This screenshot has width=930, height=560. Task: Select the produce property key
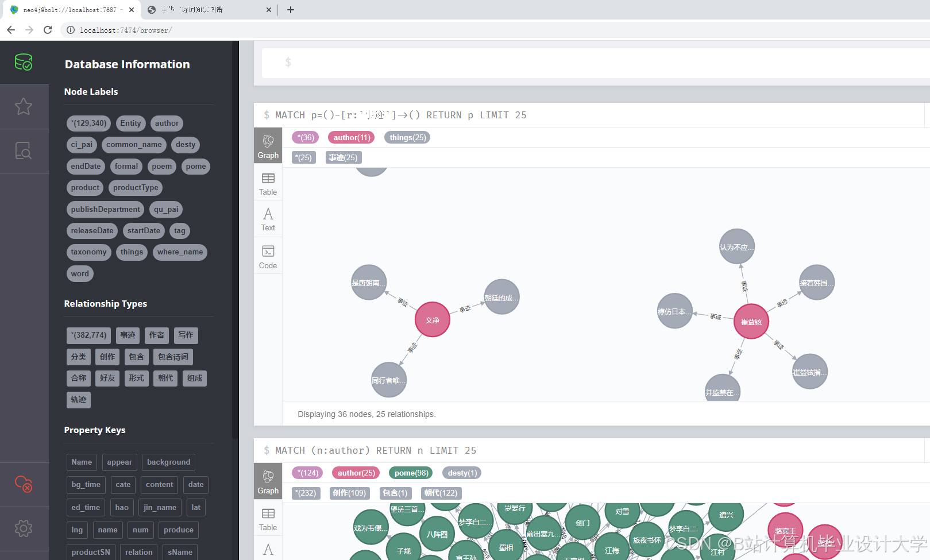pyautogui.click(x=179, y=530)
